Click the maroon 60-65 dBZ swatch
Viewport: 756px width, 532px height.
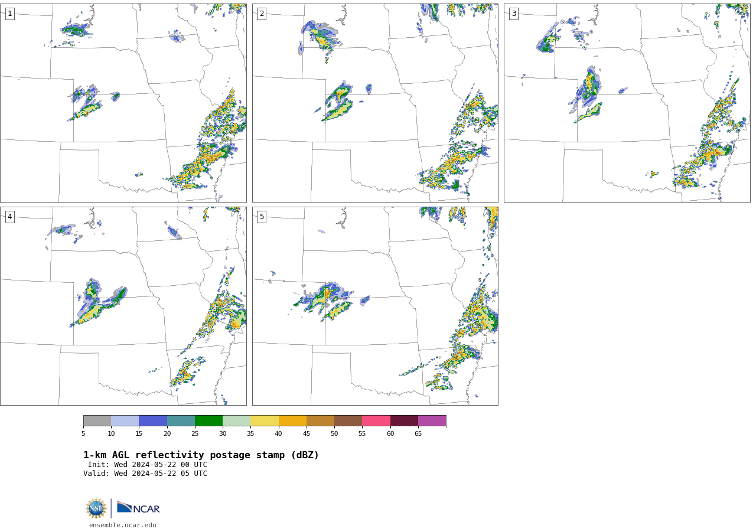404,420
